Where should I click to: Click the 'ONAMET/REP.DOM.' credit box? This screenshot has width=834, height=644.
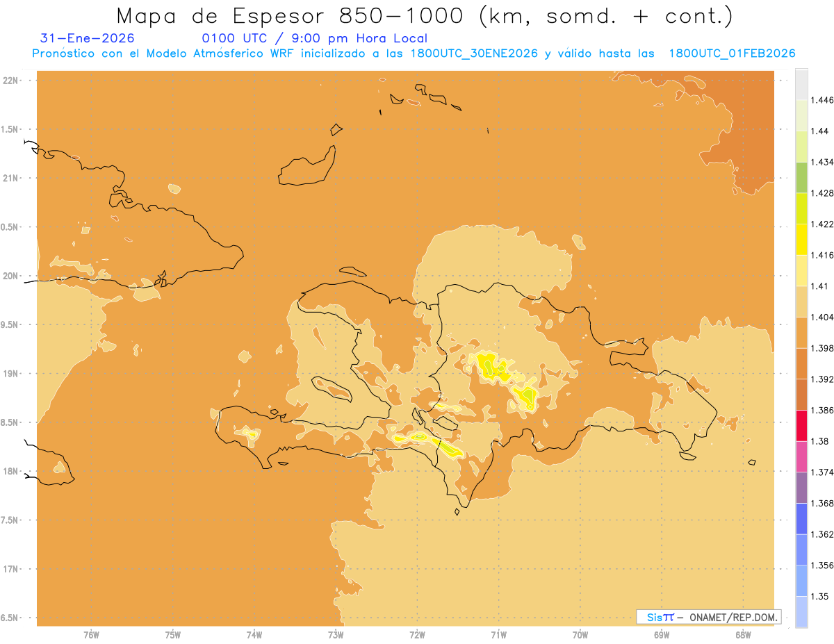708,617
